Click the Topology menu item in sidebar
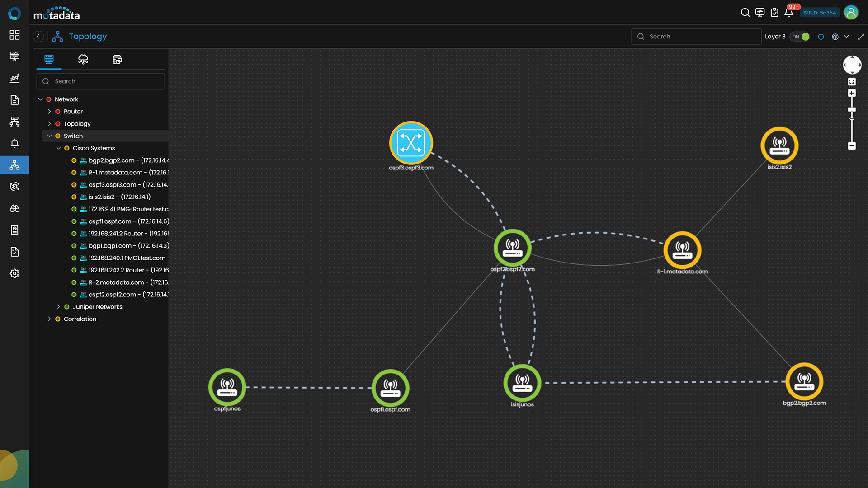Viewport: 868px width, 488px height. (x=77, y=123)
